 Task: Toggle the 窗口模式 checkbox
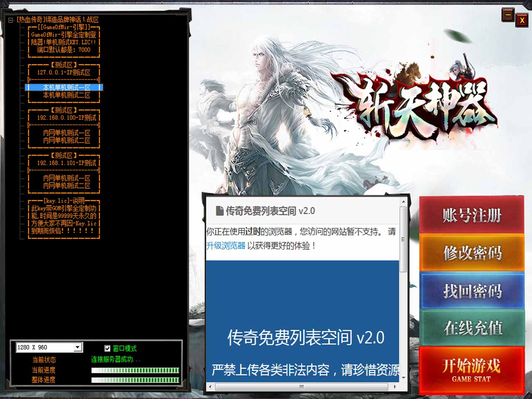107,348
